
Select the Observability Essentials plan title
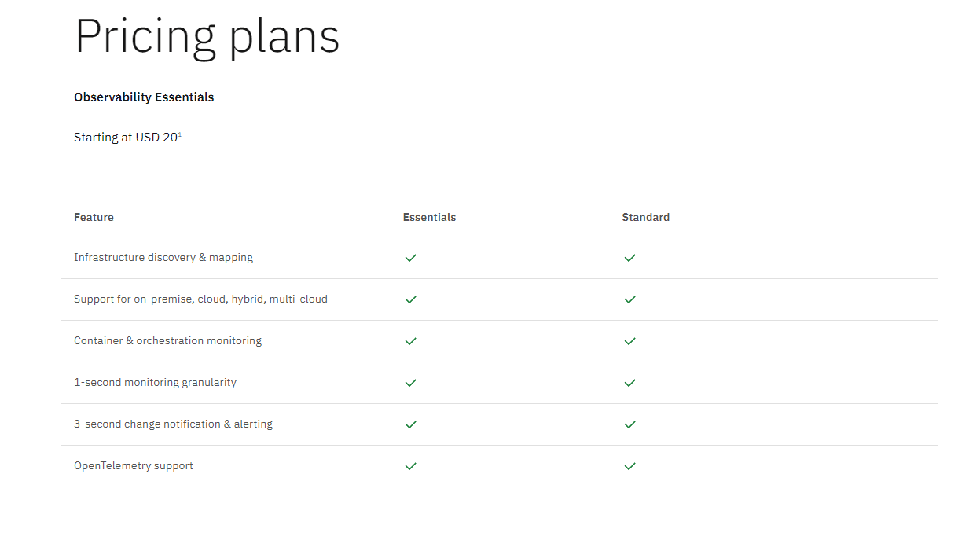[x=144, y=97]
